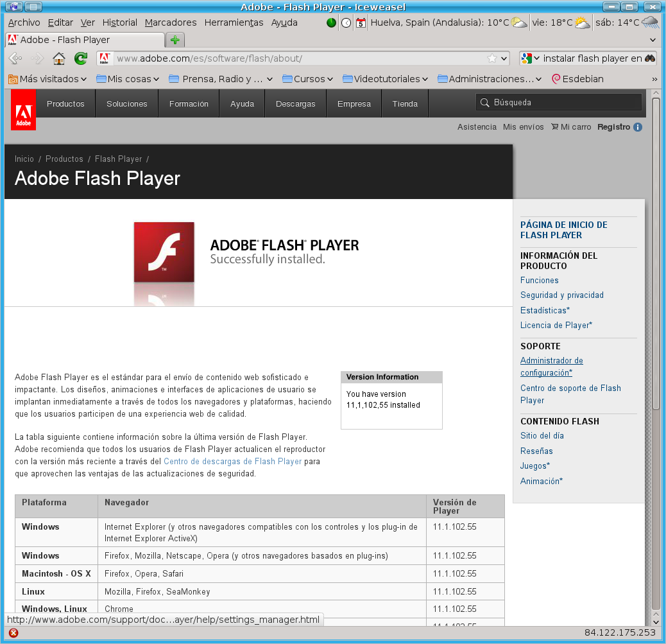Click the calendar icon in the menu bar
666x644 pixels.
click(361, 22)
